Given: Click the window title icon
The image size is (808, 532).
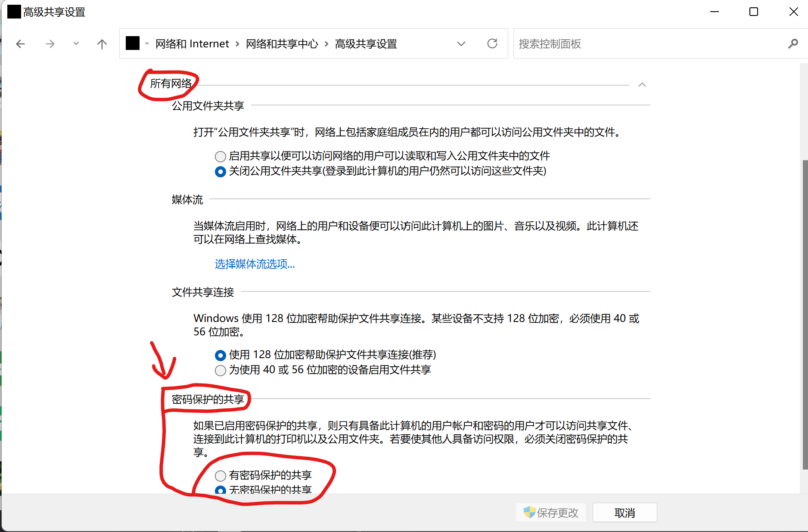Looking at the screenshot, I should [x=14, y=12].
